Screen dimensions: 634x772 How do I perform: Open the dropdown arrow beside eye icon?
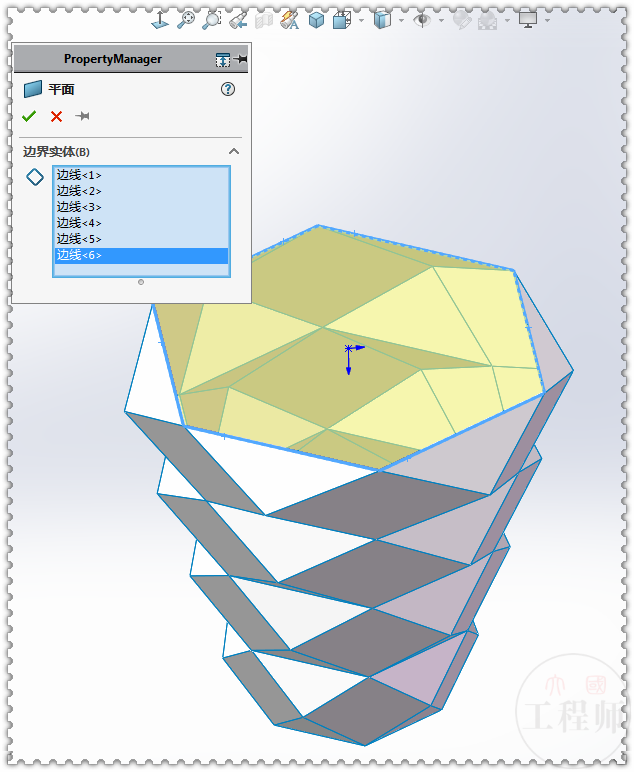click(442, 21)
